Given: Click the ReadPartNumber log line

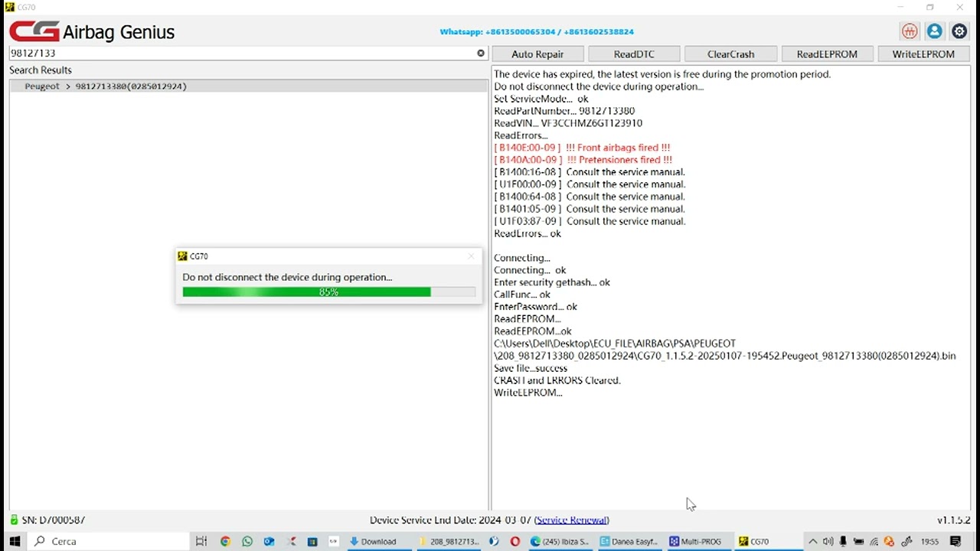Looking at the screenshot, I should click(x=564, y=111).
